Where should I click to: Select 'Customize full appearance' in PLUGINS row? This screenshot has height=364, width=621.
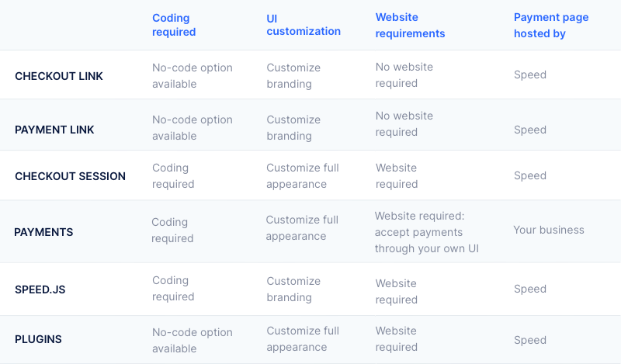click(303, 339)
